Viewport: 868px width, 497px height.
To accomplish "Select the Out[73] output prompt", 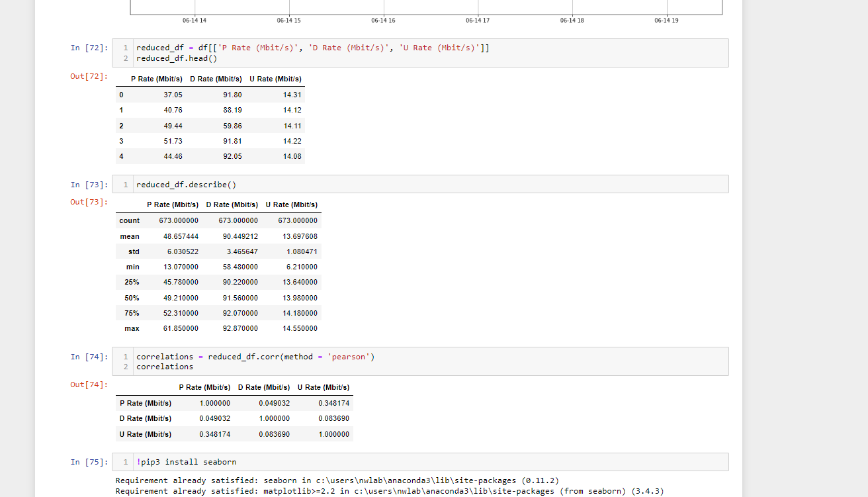I will click(x=89, y=202).
